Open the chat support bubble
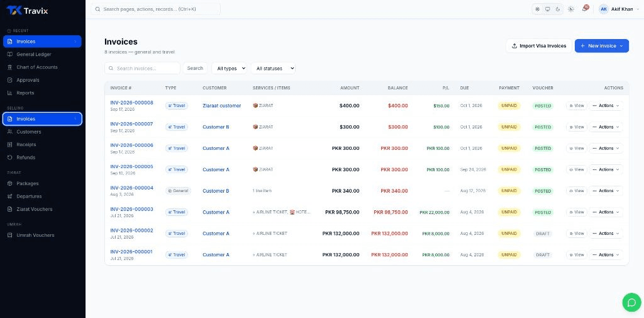 click(631, 302)
